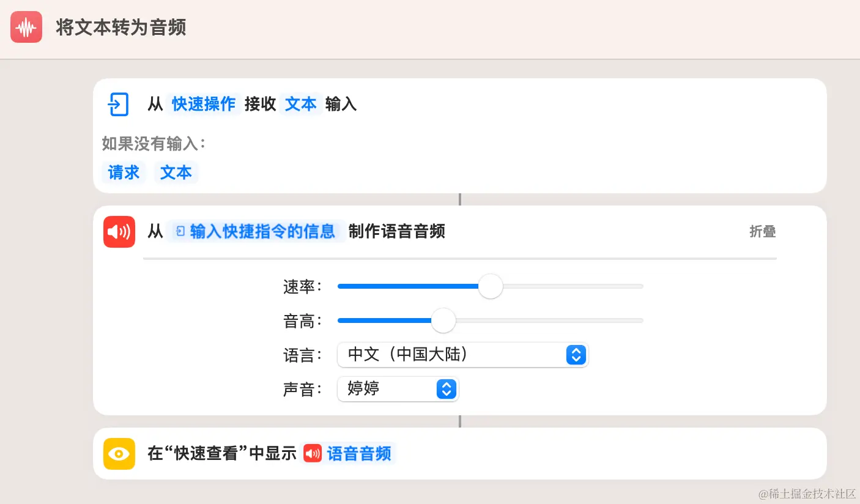
Task: Click the 速率 speed slider
Action: pos(490,286)
